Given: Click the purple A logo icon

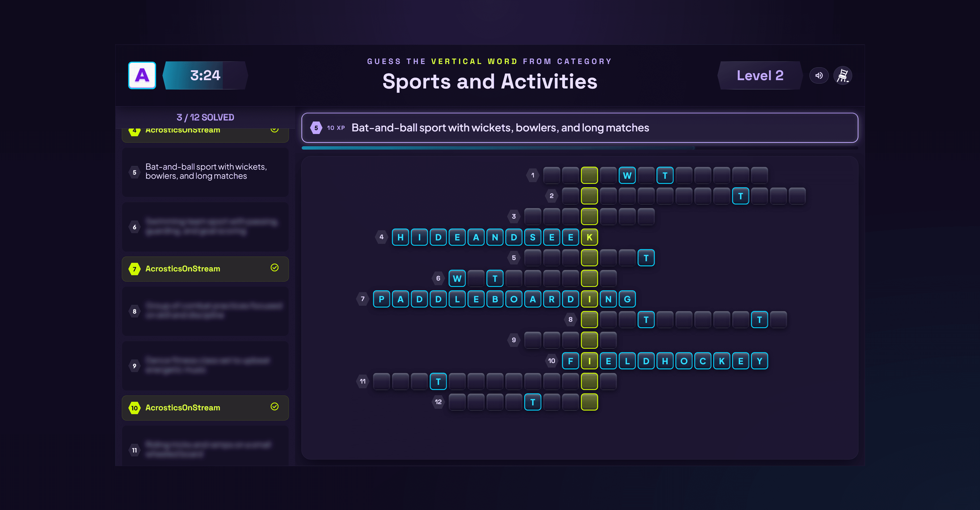Looking at the screenshot, I should point(142,75).
